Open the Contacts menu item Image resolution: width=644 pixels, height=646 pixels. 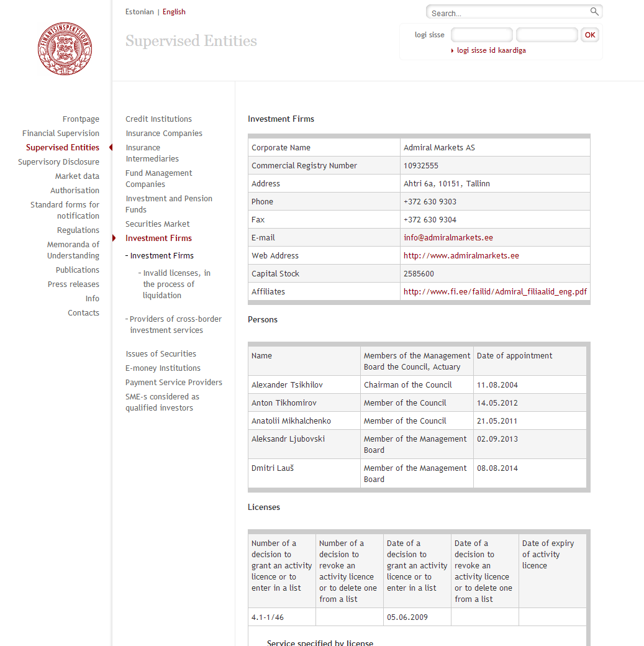point(83,312)
